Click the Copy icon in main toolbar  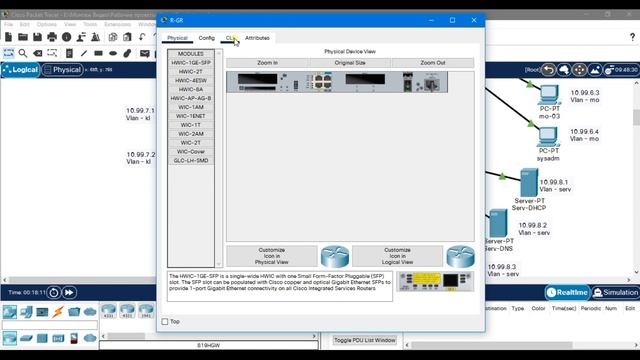(113, 37)
